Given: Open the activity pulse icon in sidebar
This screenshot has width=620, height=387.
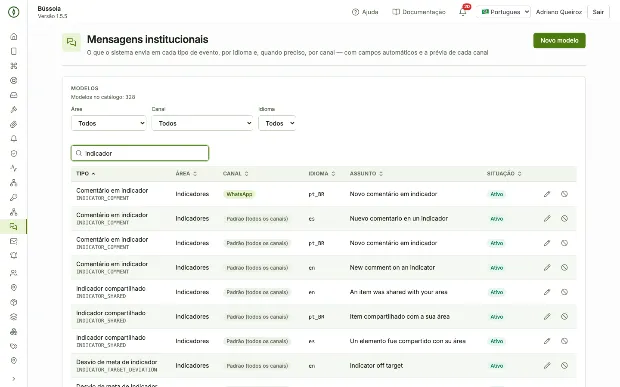Looking at the screenshot, I should pos(14,168).
